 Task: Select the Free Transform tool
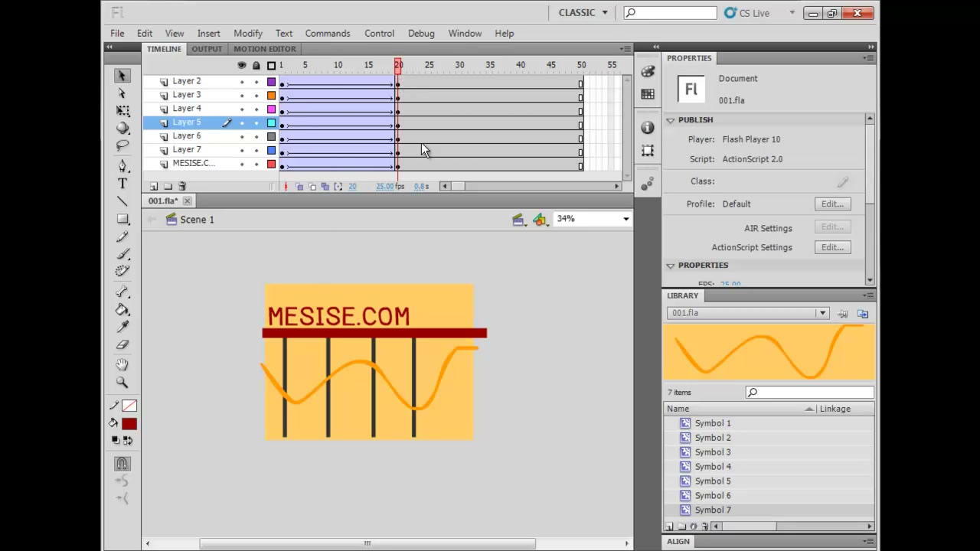[x=122, y=110]
